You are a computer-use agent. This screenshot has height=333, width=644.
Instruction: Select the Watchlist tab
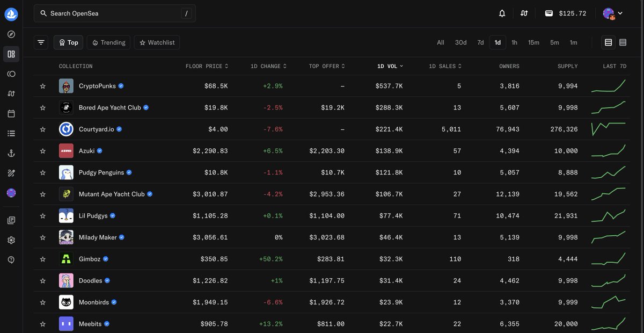click(x=157, y=42)
